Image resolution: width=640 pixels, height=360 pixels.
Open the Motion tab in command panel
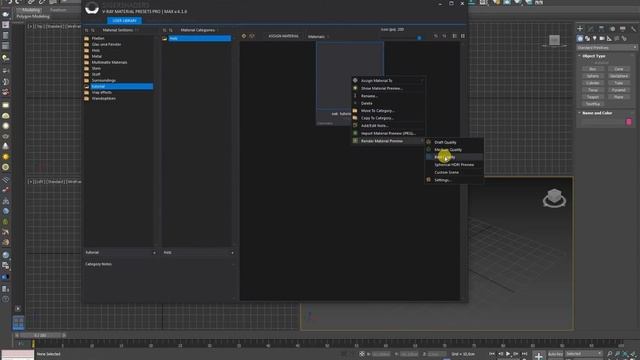612,29
